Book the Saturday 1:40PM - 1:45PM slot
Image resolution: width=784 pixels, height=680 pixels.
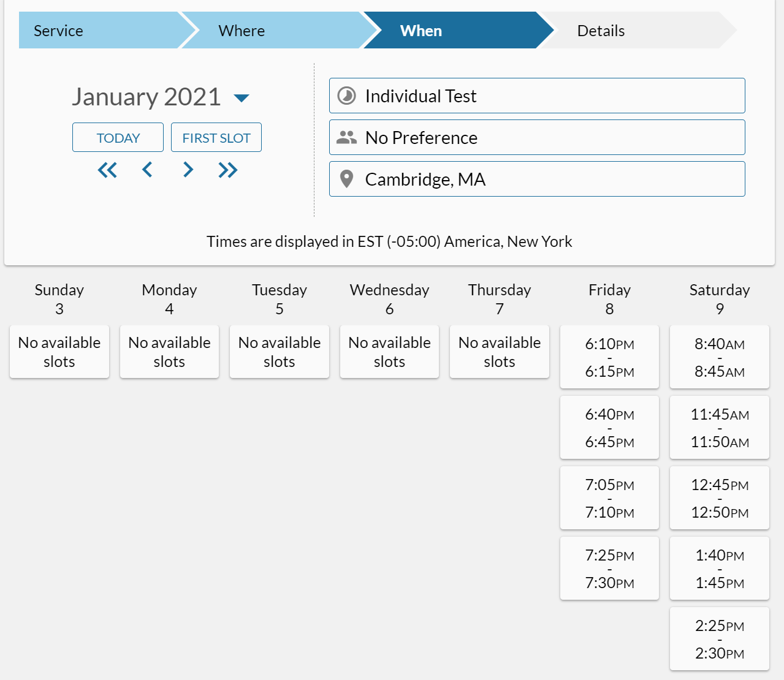click(720, 569)
